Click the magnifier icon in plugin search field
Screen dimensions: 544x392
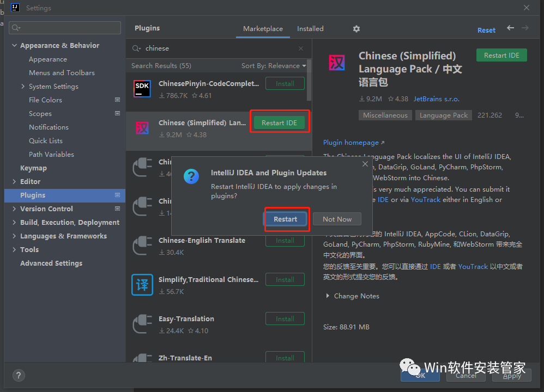point(136,48)
